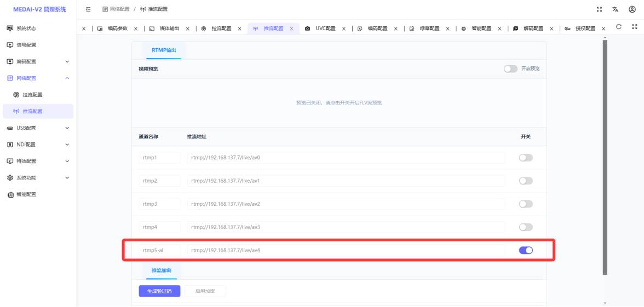Viewport: 644px width, 307px height.
Task: Toggle the 开启预览 switch
Action: [x=510, y=68]
